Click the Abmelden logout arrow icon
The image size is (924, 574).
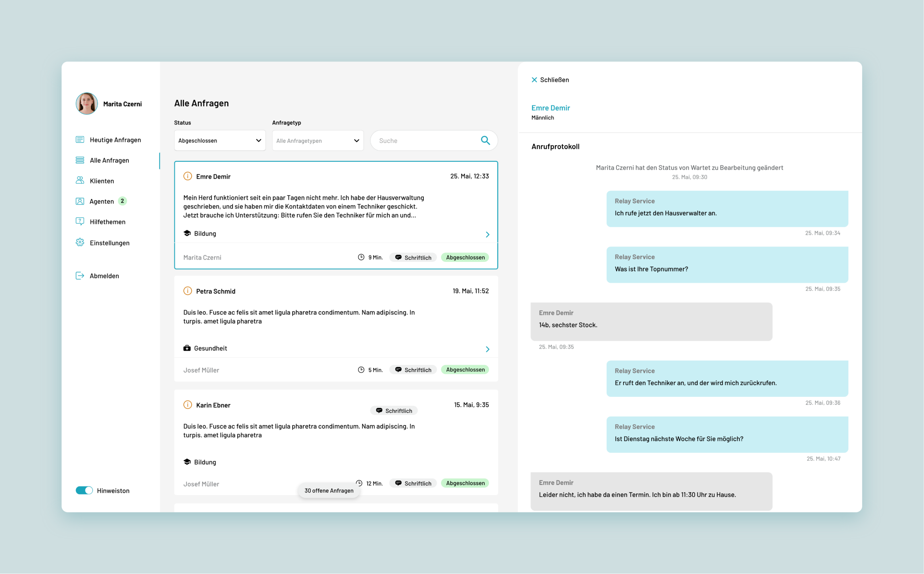pos(80,276)
